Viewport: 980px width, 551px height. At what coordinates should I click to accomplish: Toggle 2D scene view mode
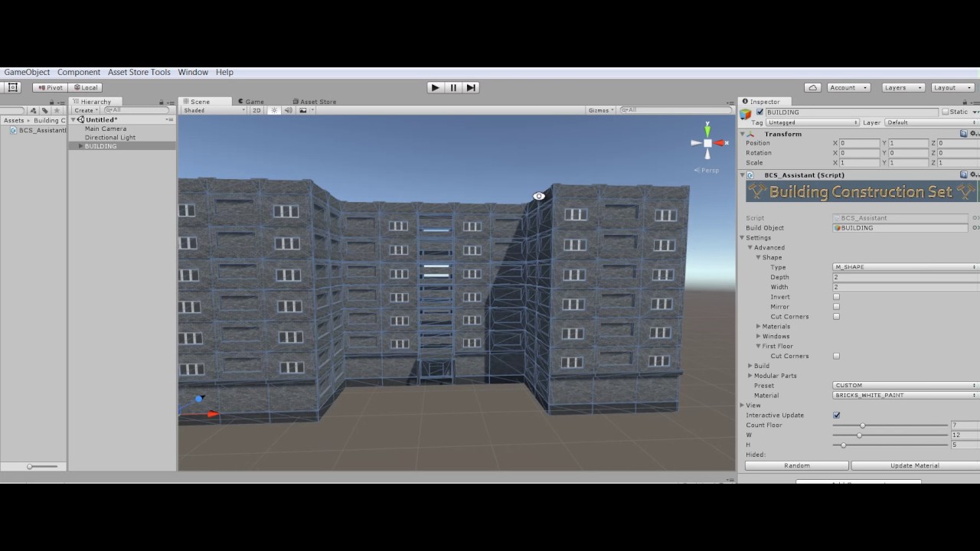256,110
